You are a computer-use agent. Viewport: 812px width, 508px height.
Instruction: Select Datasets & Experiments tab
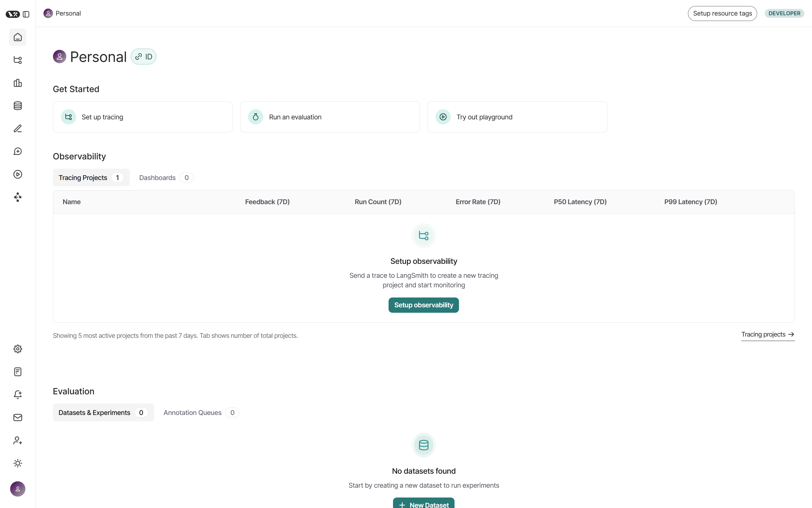click(x=103, y=412)
